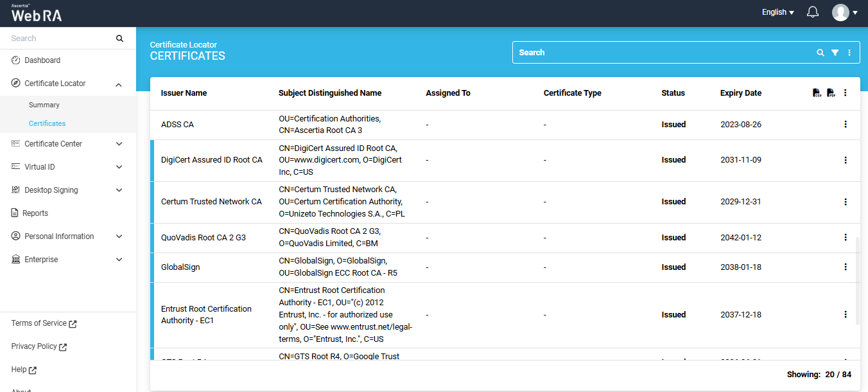The height and width of the screenshot is (392, 868).
Task: Click the magnifier icon in certificates search
Action: click(x=820, y=53)
